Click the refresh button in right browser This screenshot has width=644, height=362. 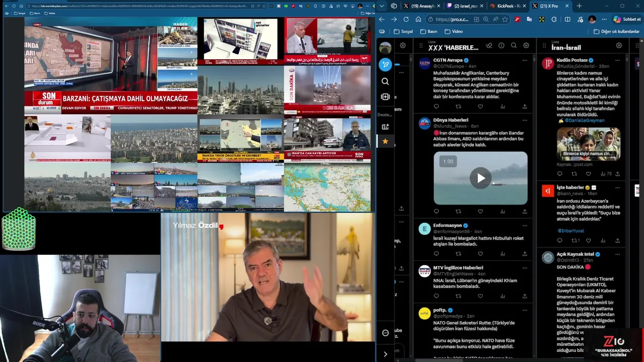pos(406,19)
